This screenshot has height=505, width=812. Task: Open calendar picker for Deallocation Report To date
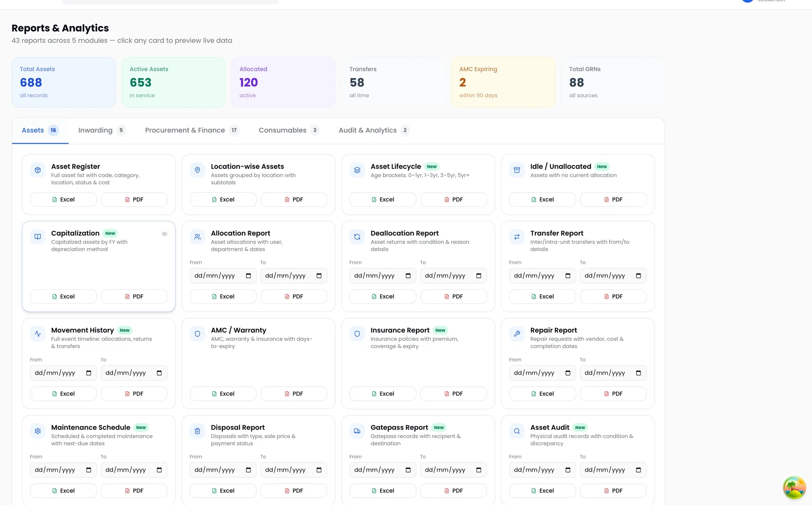(x=479, y=276)
